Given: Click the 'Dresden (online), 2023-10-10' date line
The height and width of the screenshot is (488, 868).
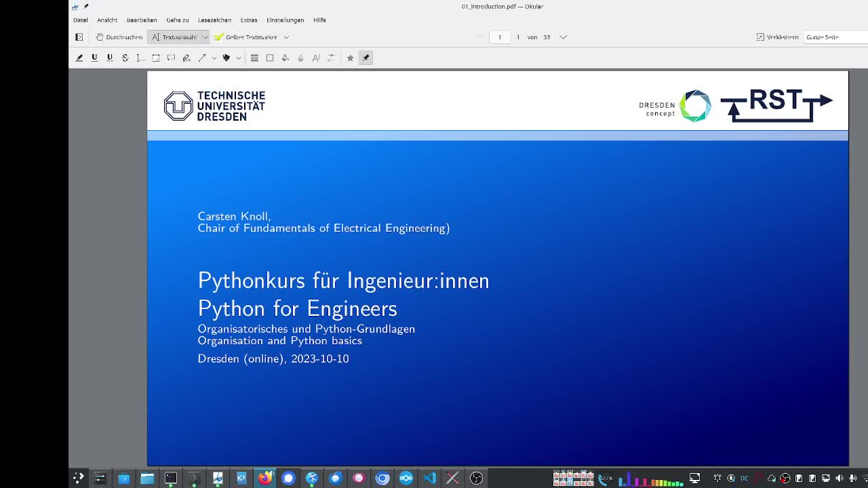Looking at the screenshot, I should (273, 359).
